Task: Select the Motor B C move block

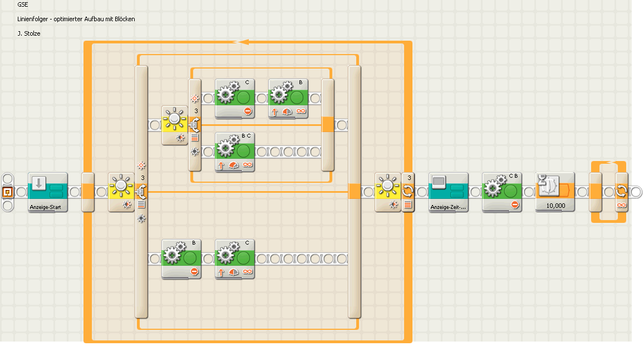Action: pos(234,152)
